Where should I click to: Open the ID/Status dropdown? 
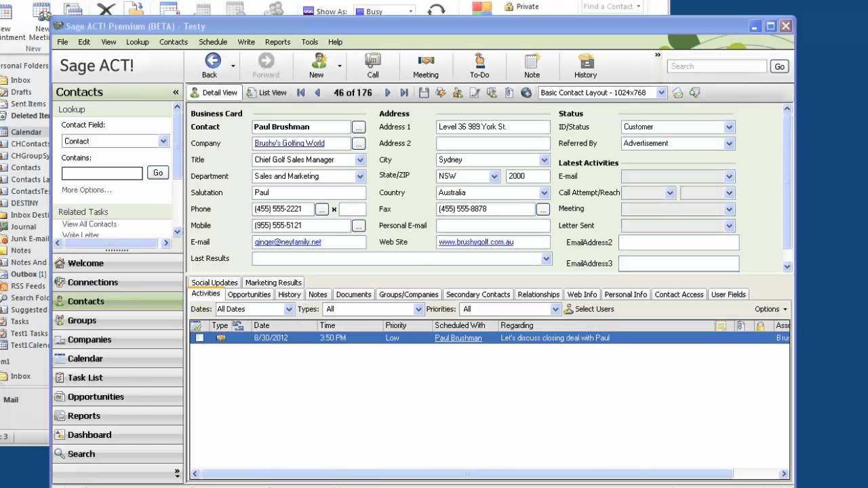click(730, 127)
